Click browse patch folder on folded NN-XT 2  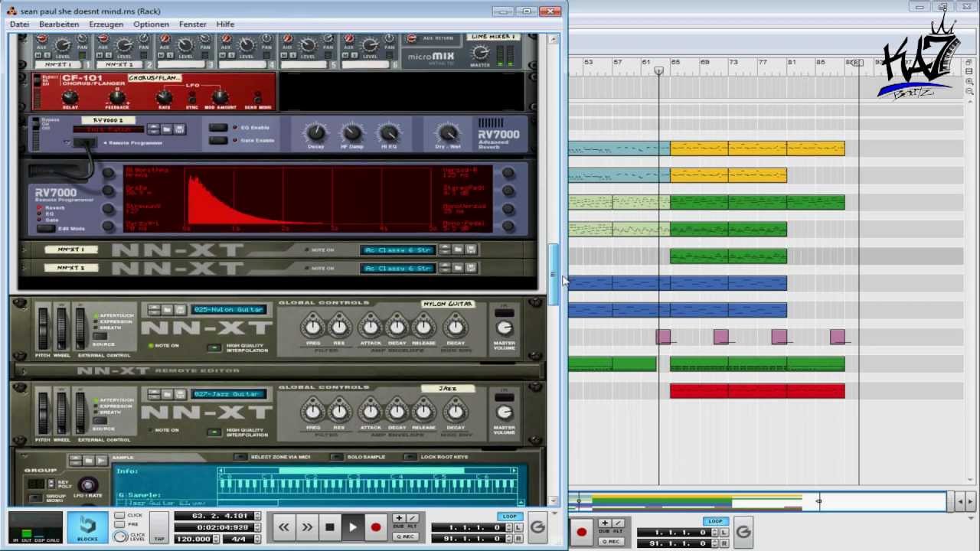(458, 268)
